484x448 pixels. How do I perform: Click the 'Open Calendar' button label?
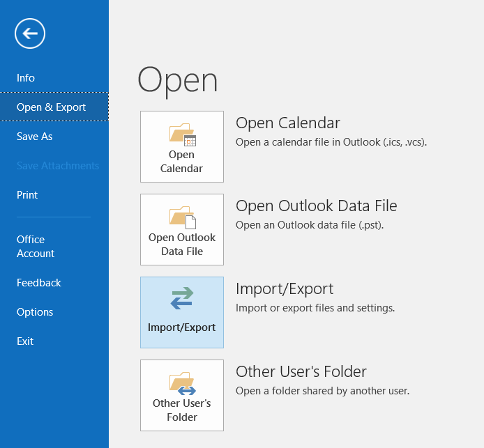tap(181, 162)
